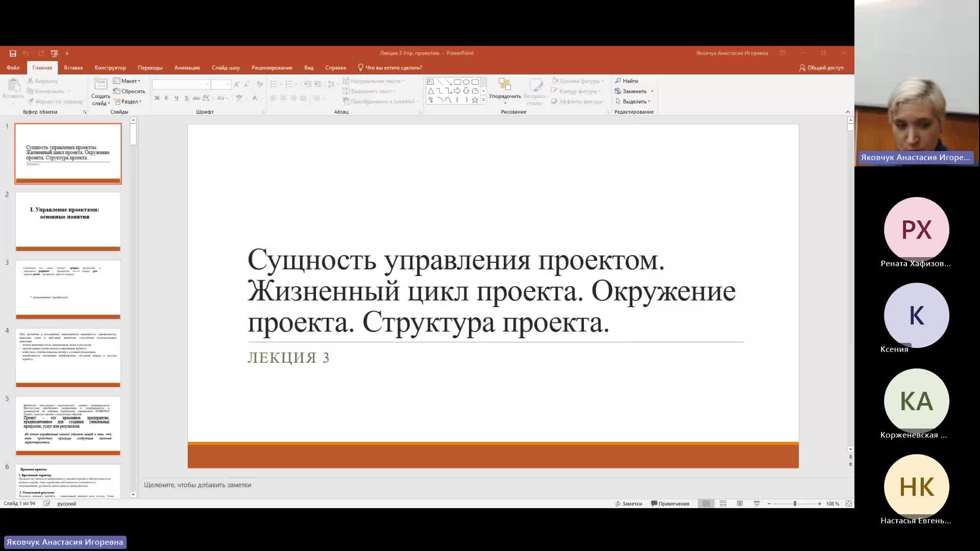Screen dimensions: 980x551
Task: Open the Вид ribbon tab
Action: click(x=309, y=67)
